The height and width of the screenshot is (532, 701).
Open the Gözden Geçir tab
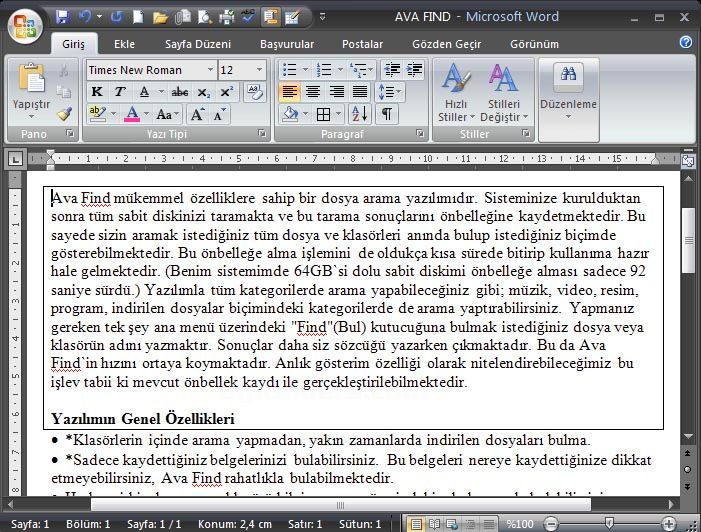pyautogui.click(x=447, y=44)
